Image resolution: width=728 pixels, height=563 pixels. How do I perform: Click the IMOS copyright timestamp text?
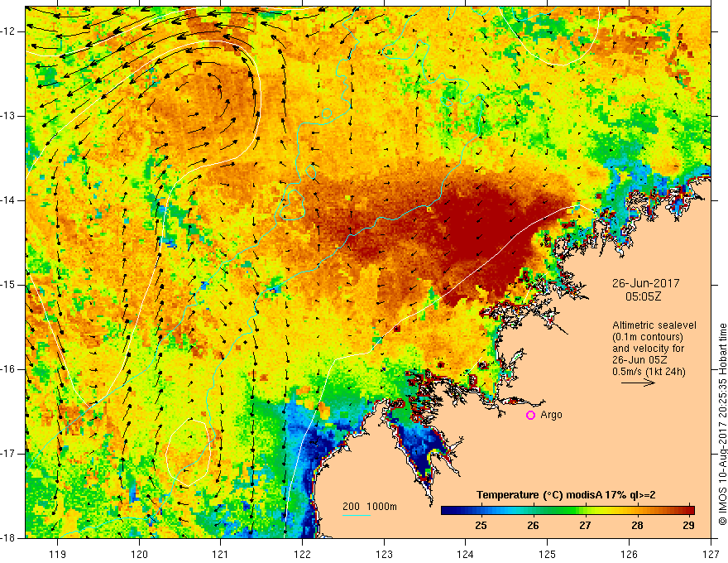click(722, 425)
